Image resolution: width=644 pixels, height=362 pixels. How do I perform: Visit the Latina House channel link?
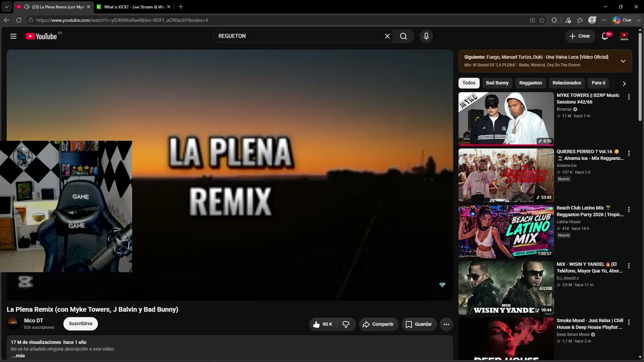(x=569, y=222)
